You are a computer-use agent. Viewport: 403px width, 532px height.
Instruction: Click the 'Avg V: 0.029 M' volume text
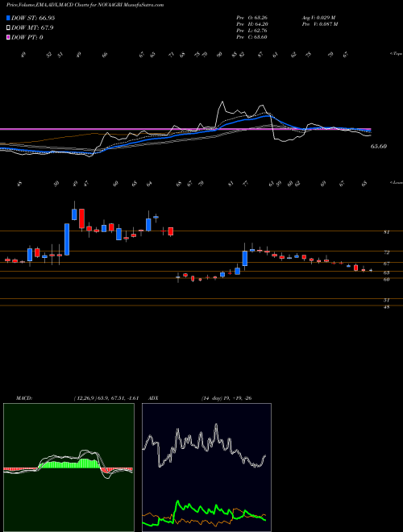coord(319,18)
